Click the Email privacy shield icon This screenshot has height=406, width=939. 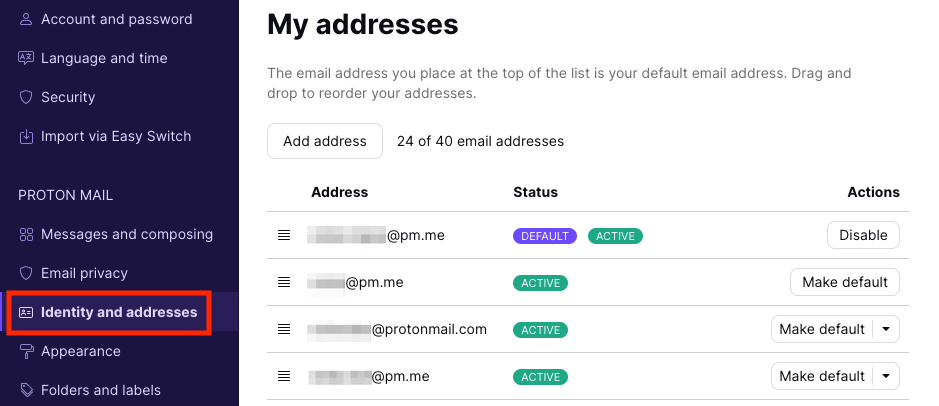tap(27, 273)
